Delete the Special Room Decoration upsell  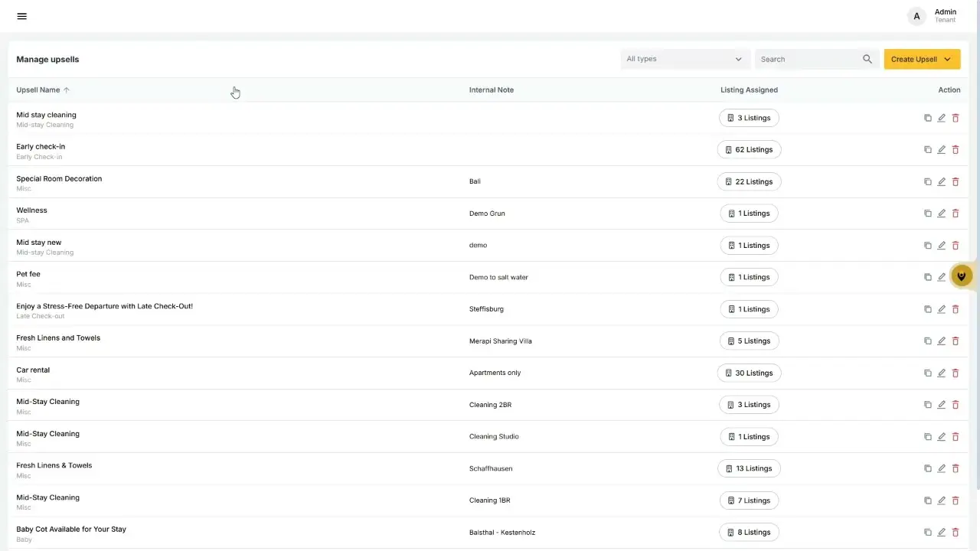(955, 181)
